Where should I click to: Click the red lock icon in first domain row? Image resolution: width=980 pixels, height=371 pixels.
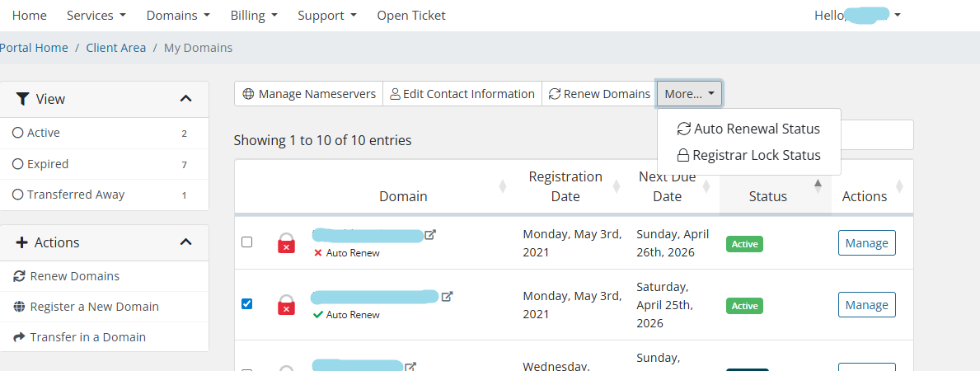coord(286,242)
